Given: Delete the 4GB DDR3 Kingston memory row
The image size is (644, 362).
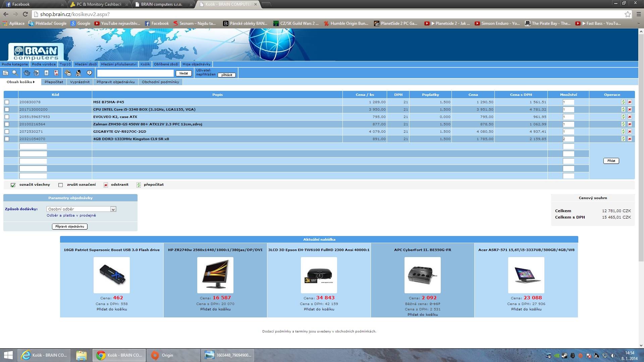Looking at the screenshot, I should 630,139.
